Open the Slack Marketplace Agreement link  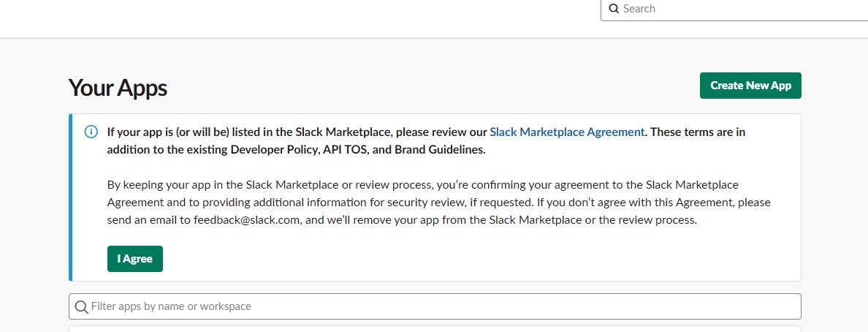568,132
